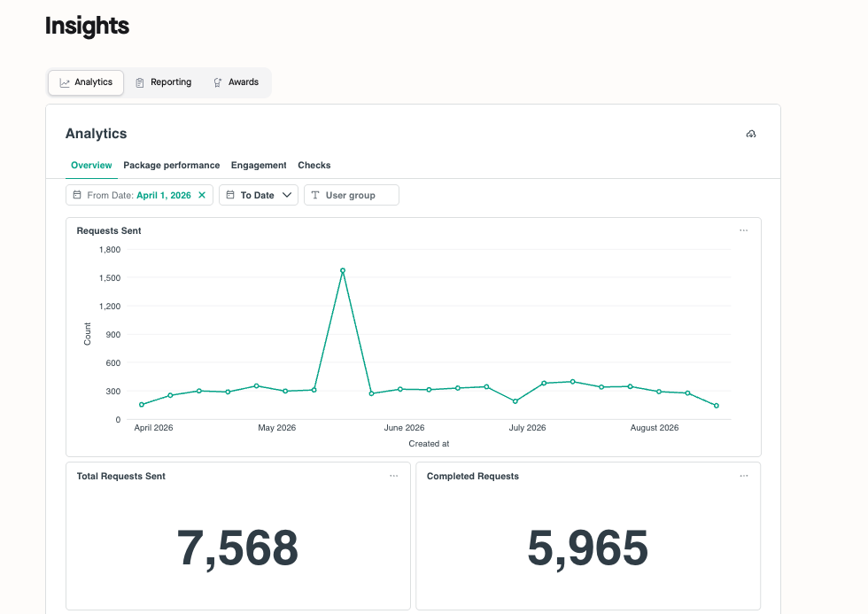Clear the From Date April 1, 2026 filter
868x614 pixels.
point(202,195)
